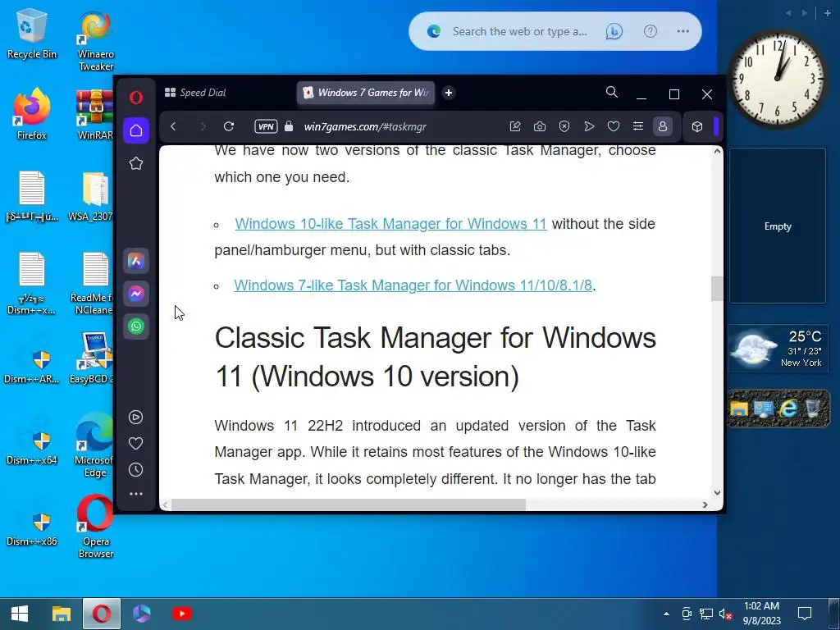Open File Explorer from taskbar
Viewport: 840px width, 630px height.
61,614
